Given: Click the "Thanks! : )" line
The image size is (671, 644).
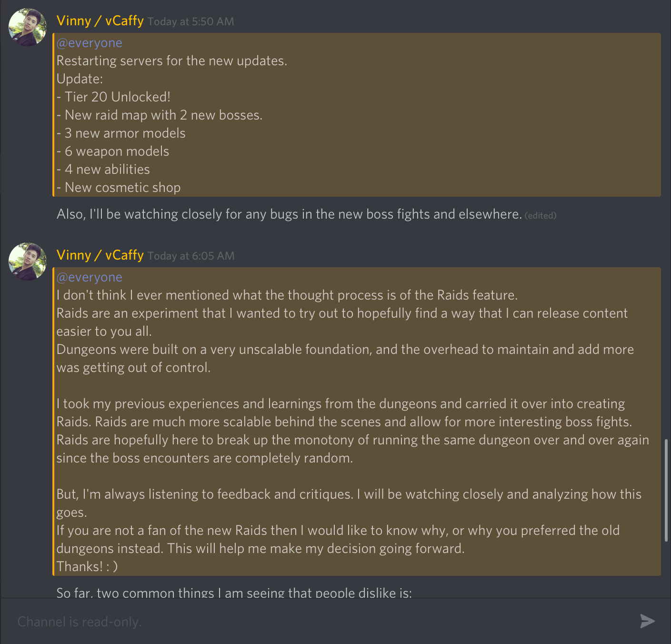Looking at the screenshot, I should (87, 567).
